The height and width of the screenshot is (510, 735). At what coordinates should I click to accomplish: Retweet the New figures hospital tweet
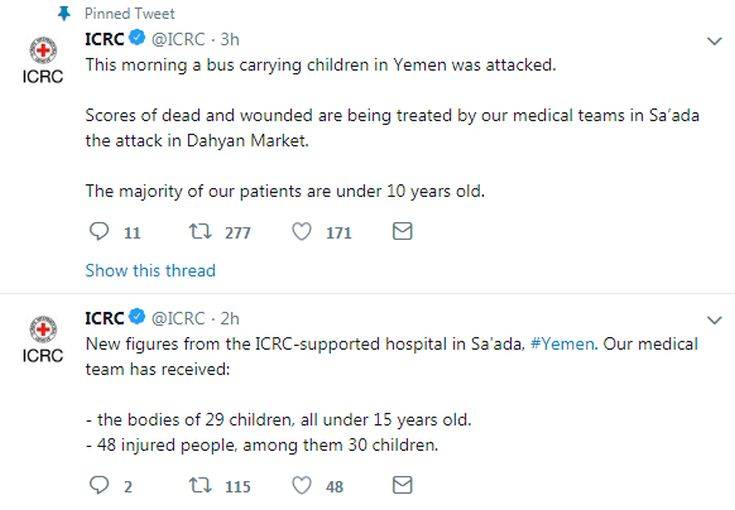(x=199, y=486)
